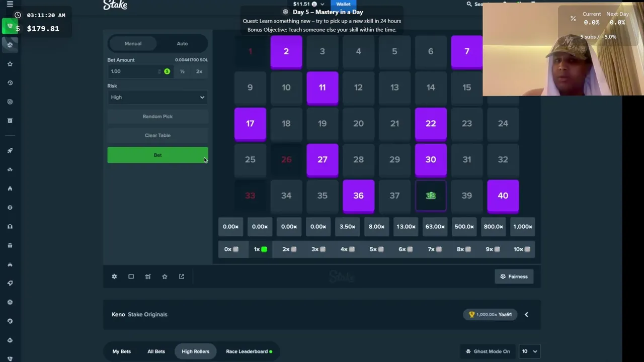Open the All Bets tab

(x=156, y=351)
